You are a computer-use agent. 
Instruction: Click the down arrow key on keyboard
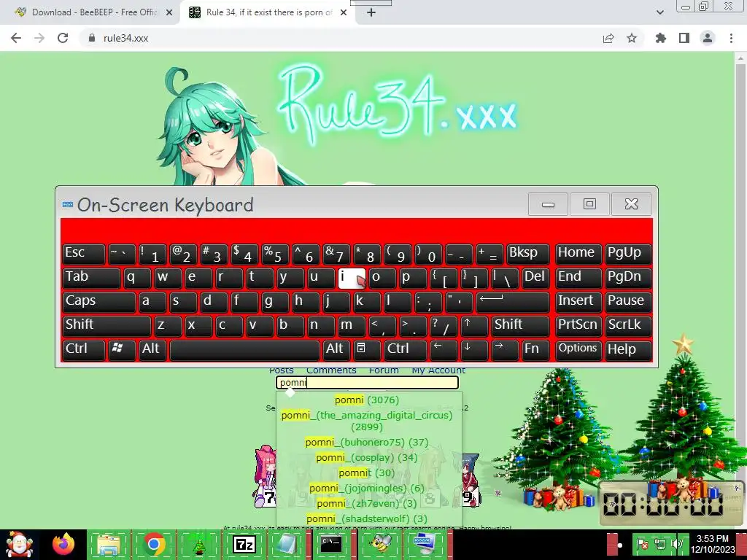click(x=473, y=349)
